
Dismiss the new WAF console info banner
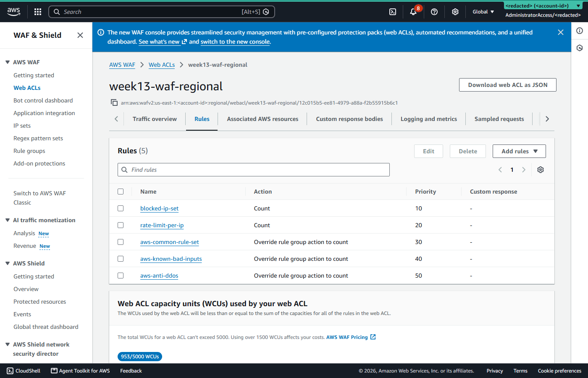tap(561, 32)
